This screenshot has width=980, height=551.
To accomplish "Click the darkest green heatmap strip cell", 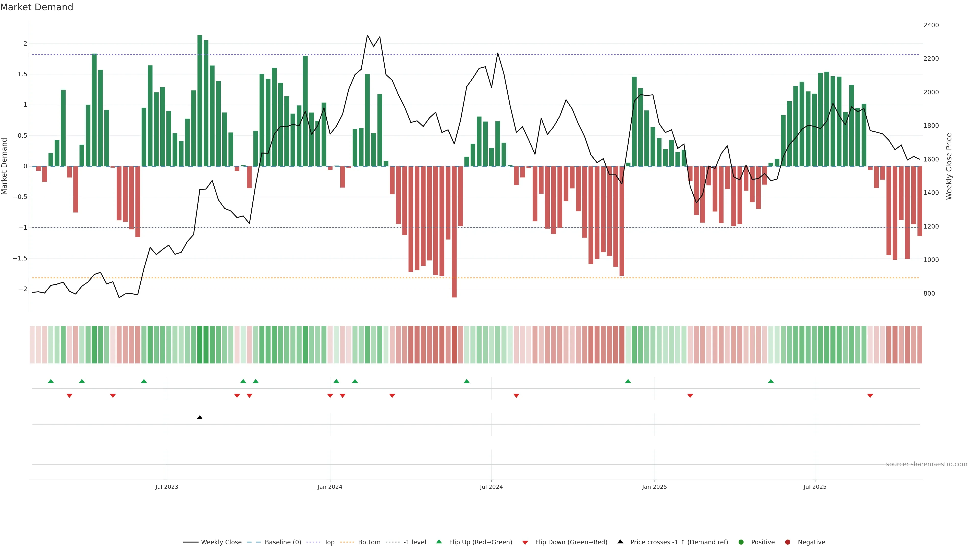I will tap(200, 345).
